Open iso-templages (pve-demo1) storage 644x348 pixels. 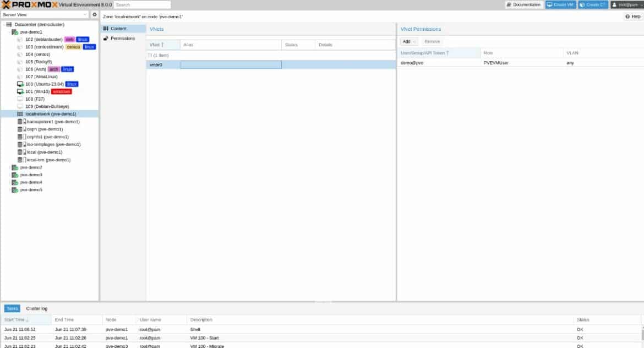pyautogui.click(x=53, y=144)
